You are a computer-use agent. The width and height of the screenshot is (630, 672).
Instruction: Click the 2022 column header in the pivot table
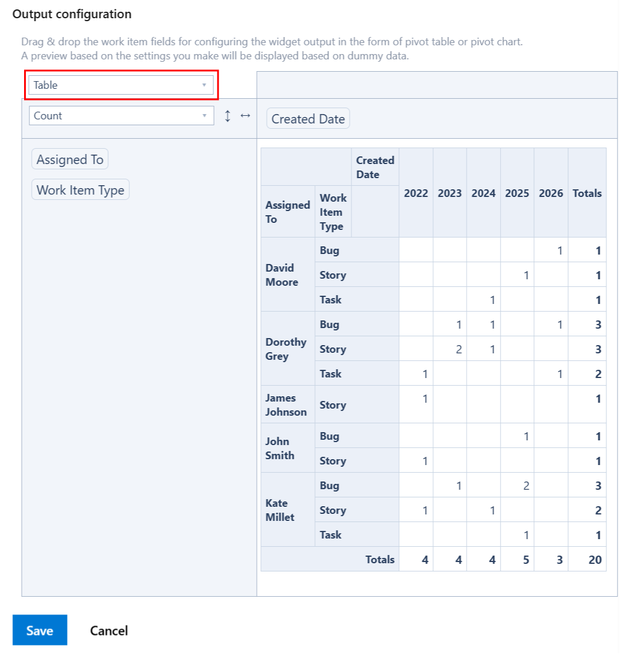coord(415,193)
